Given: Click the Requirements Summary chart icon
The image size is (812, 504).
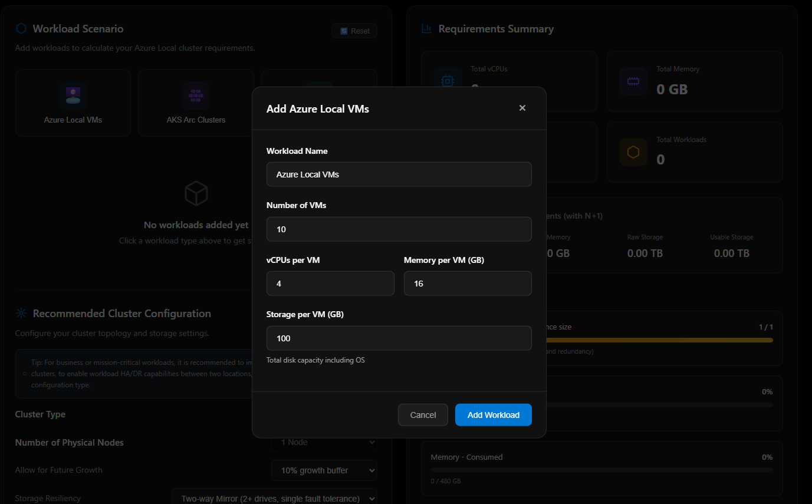Looking at the screenshot, I should coord(426,29).
